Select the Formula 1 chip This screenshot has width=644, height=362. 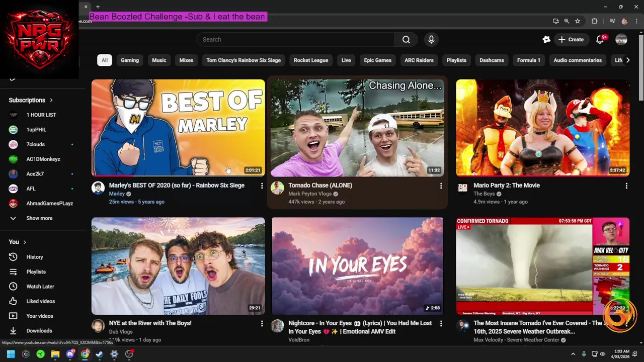(x=529, y=60)
